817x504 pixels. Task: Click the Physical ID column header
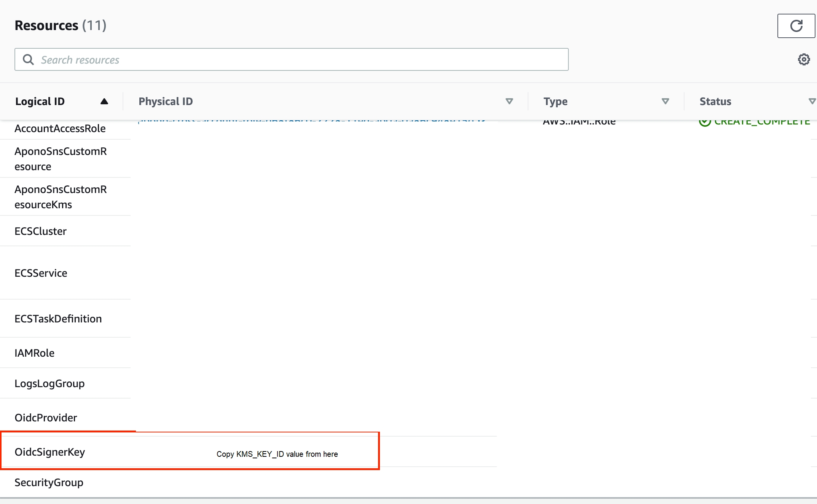pos(166,101)
